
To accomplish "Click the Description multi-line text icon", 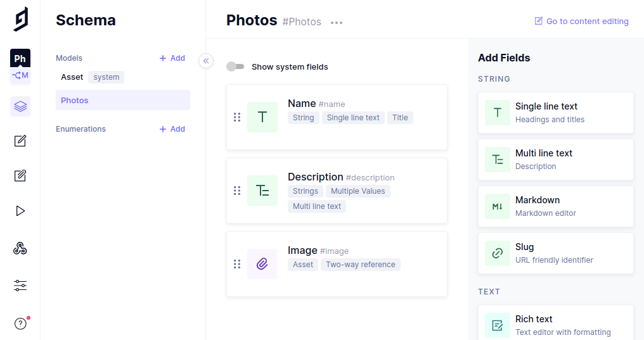I will click(262, 191).
